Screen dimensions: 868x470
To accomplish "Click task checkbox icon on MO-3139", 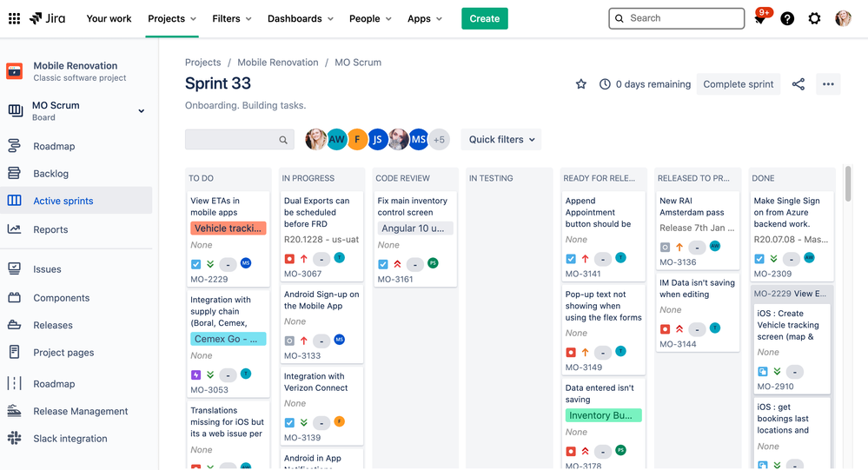I will point(289,422).
